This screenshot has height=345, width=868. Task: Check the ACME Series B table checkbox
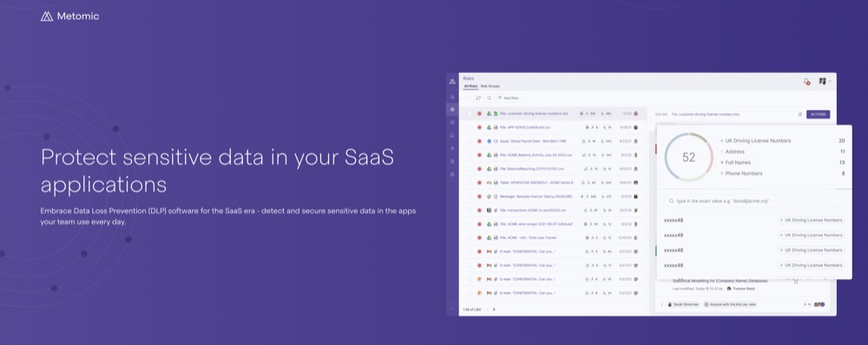pos(470,182)
